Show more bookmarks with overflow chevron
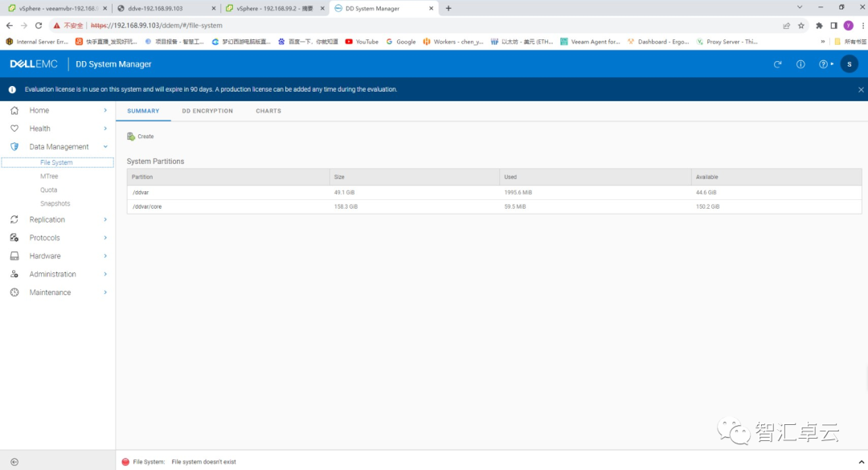This screenshot has width=868, height=470. [x=823, y=42]
